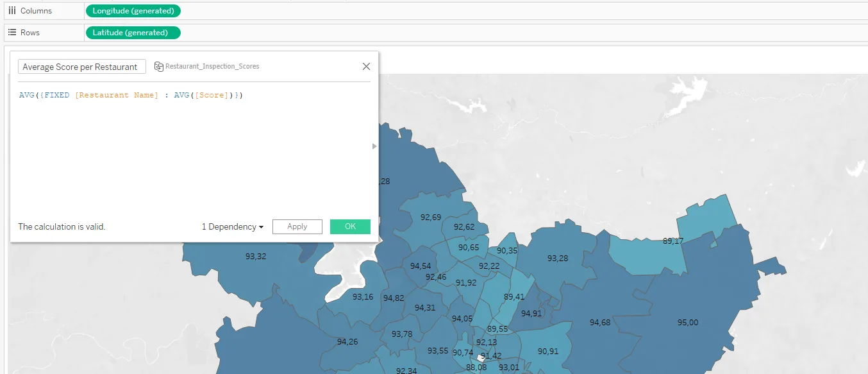Select the map region labeled 90,35
This screenshot has height=374, width=868.
(x=507, y=251)
